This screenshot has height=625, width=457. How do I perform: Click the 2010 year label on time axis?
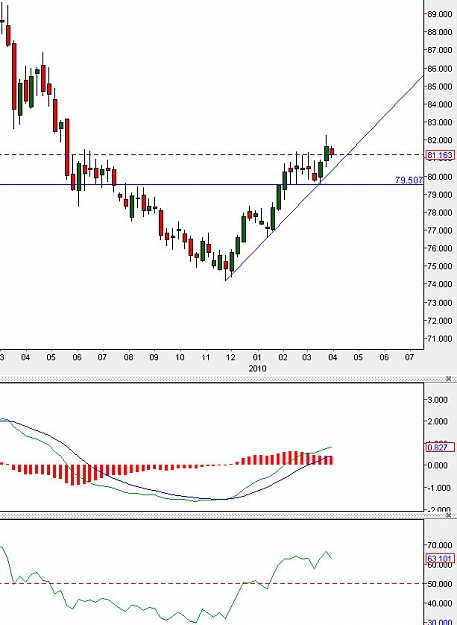click(x=257, y=369)
